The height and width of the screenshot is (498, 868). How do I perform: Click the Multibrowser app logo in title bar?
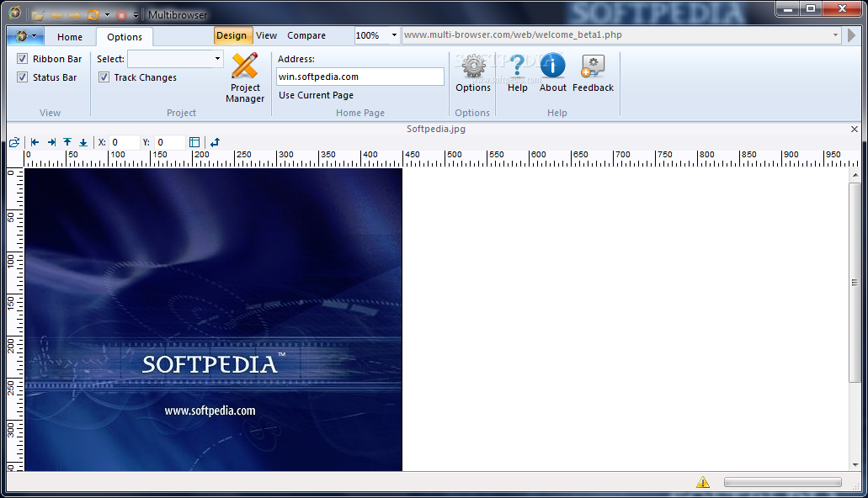[15, 13]
